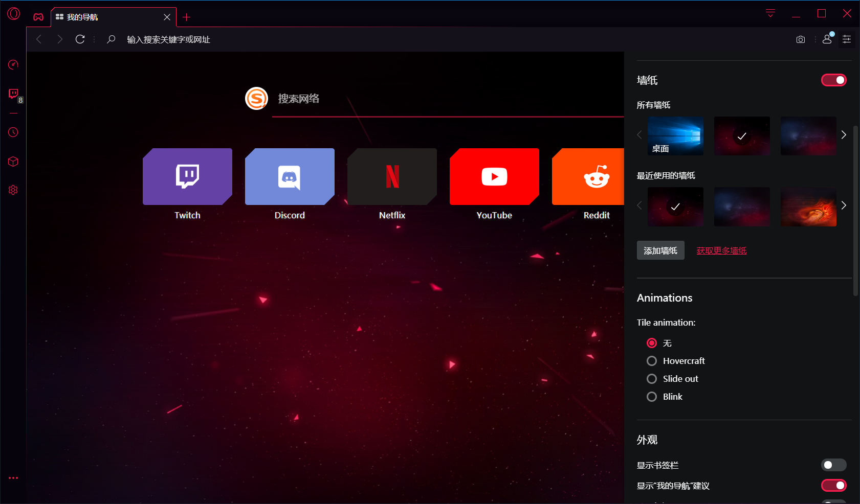The height and width of the screenshot is (504, 860).
Task: Toggle the 墙纸 wallpaper switch
Action: 834,80
